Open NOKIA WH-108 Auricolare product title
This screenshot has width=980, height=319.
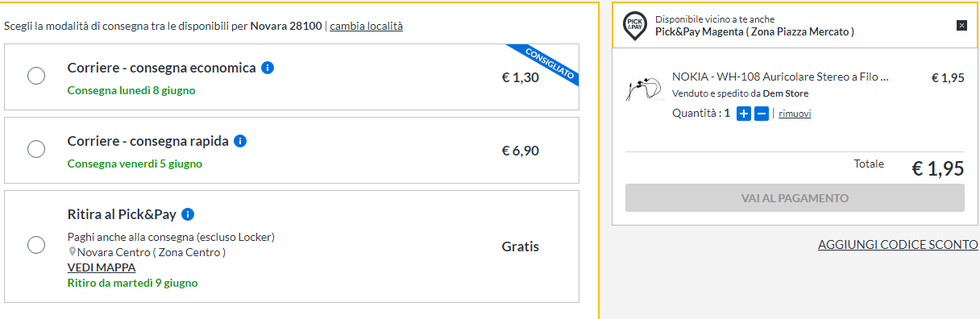tap(780, 78)
